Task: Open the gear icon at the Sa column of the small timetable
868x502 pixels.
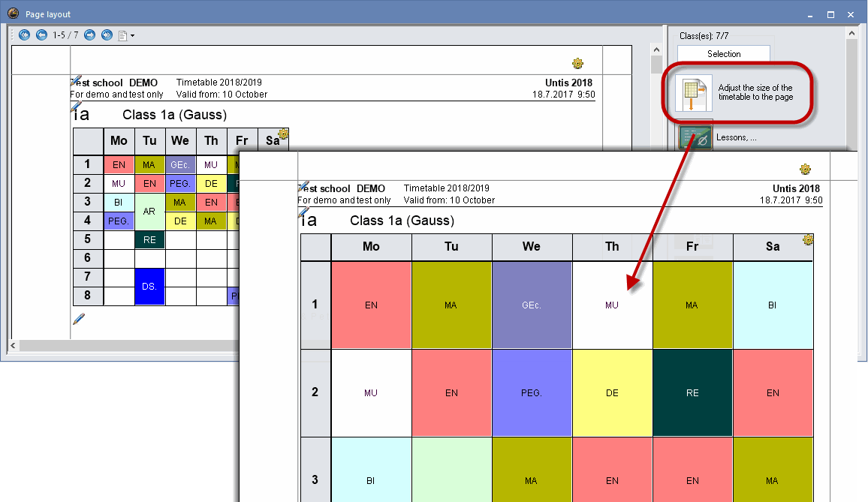Action: [x=283, y=134]
